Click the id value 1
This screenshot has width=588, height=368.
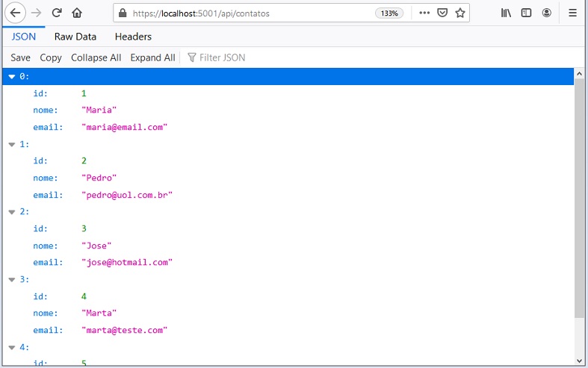point(84,93)
